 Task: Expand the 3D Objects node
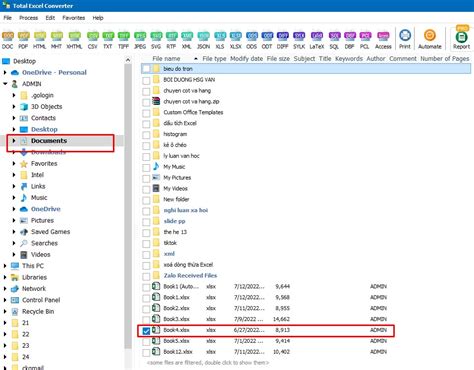point(14,107)
